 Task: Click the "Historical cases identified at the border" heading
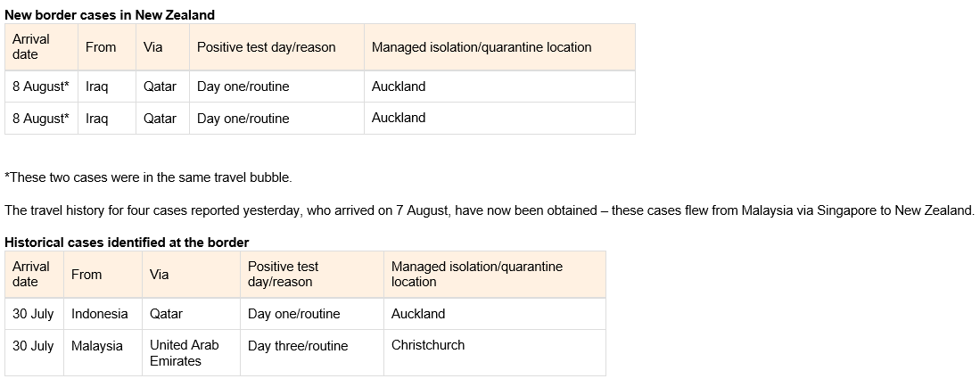tap(127, 242)
